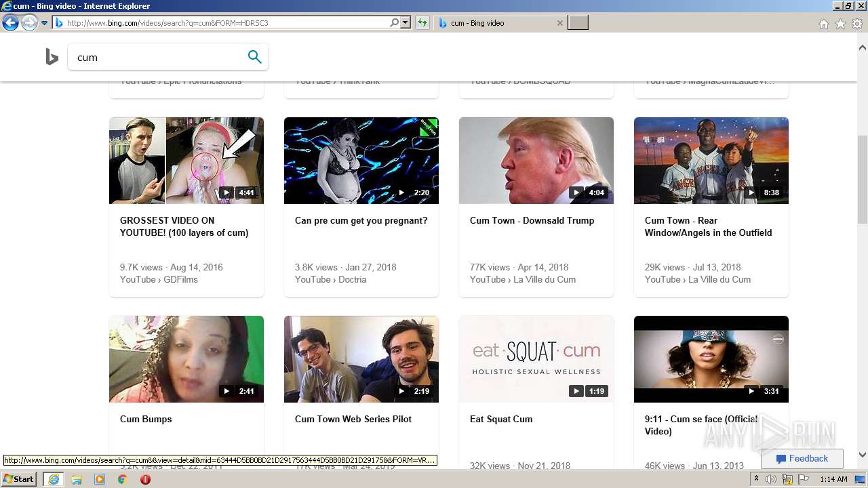The height and width of the screenshot is (488, 868).
Task: Launch Windows Media Player from the taskbar
Action: click(x=100, y=479)
